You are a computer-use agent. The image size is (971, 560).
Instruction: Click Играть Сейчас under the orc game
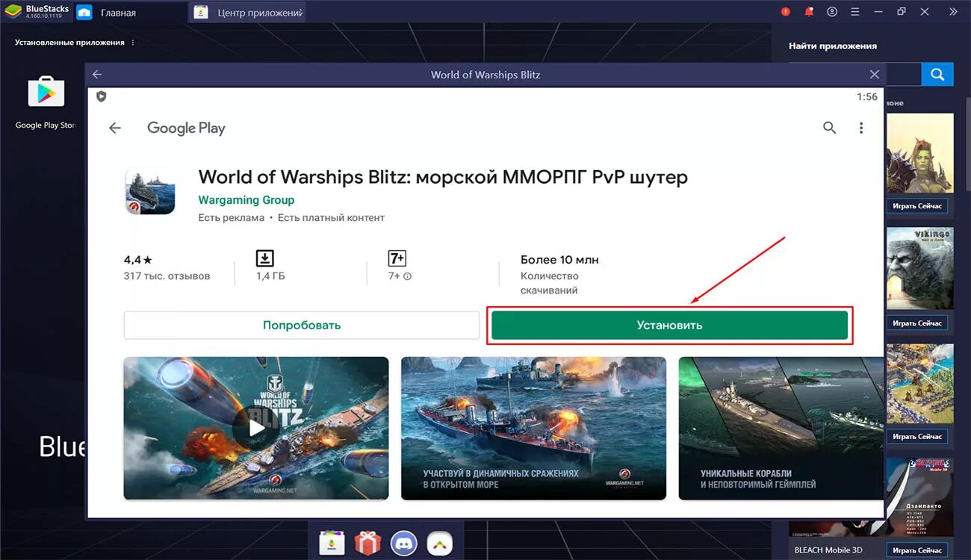[917, 206]
